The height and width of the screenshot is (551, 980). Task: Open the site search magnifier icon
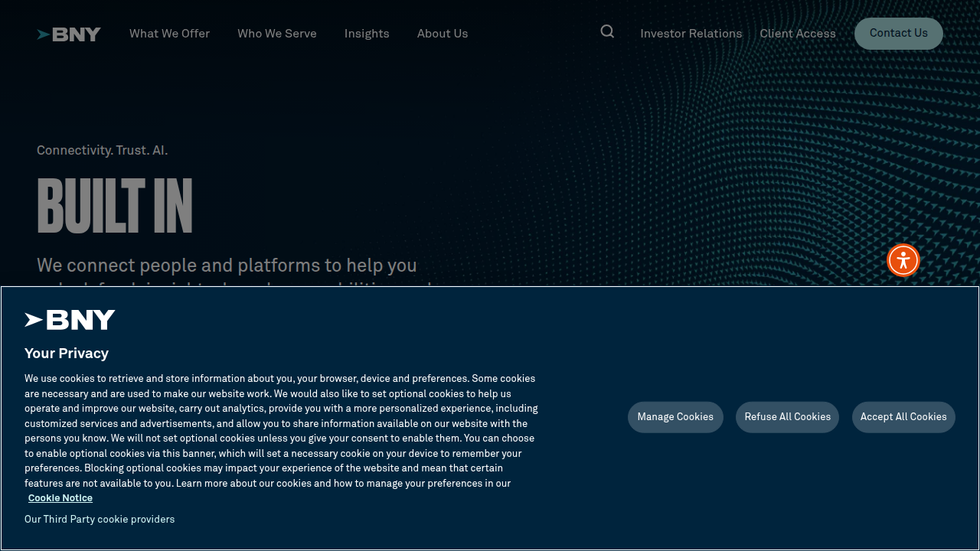(607, 31)
